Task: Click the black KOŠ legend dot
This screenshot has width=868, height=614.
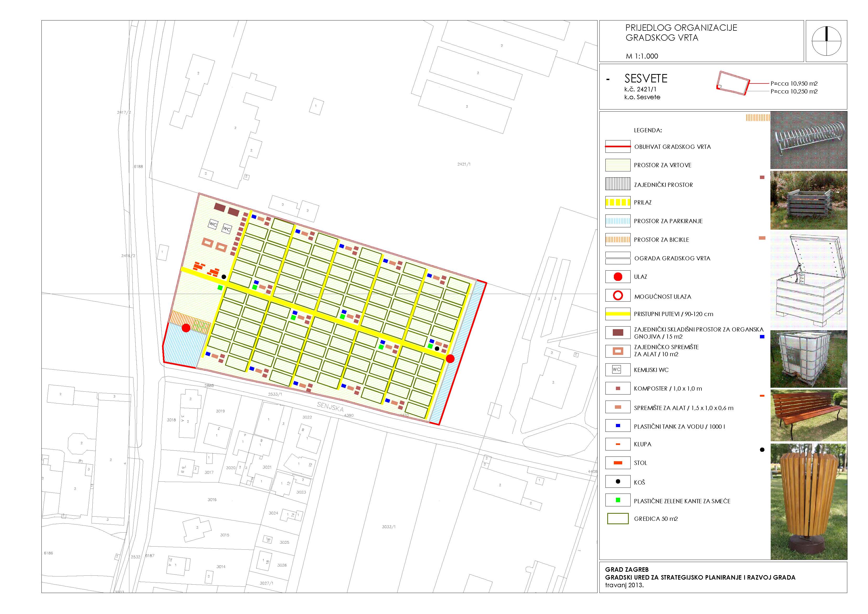Action: coord(618,482)
